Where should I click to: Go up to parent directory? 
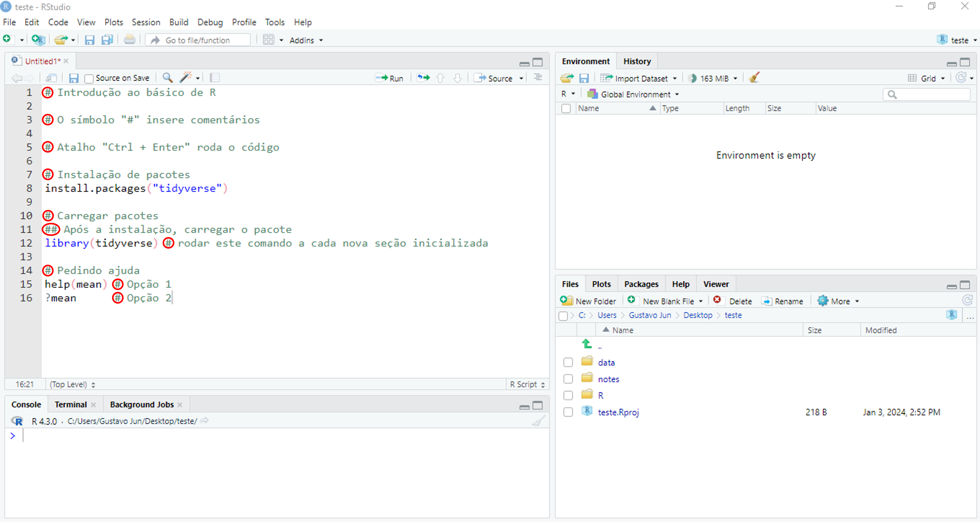[587, 345]
